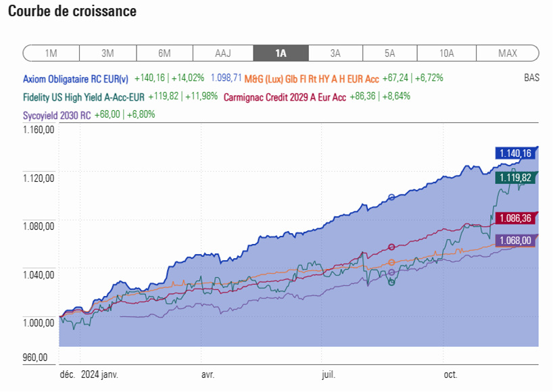Click the green 1.119,82 value flag
This screenshot has height=392, width=553.
(x=516, y=178)
